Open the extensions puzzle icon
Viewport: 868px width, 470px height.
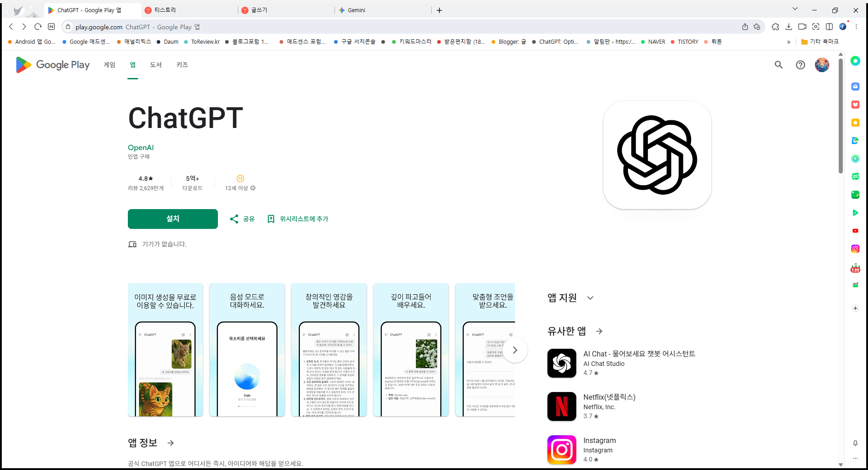(x=775, y=27)
